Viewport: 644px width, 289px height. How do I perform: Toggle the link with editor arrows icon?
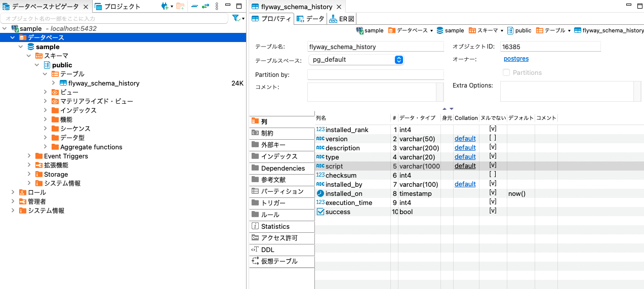[x=206, y=7]
